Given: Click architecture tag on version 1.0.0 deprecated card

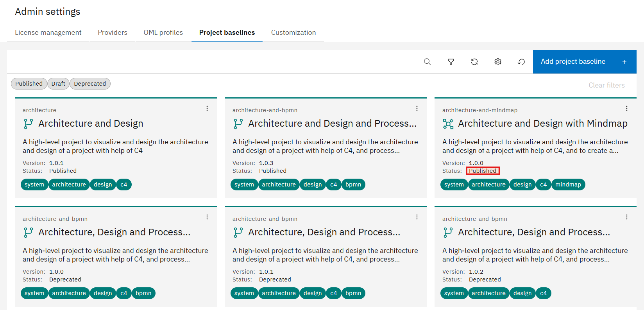Looking at the screenshot, I should click(x=69, y=293).
